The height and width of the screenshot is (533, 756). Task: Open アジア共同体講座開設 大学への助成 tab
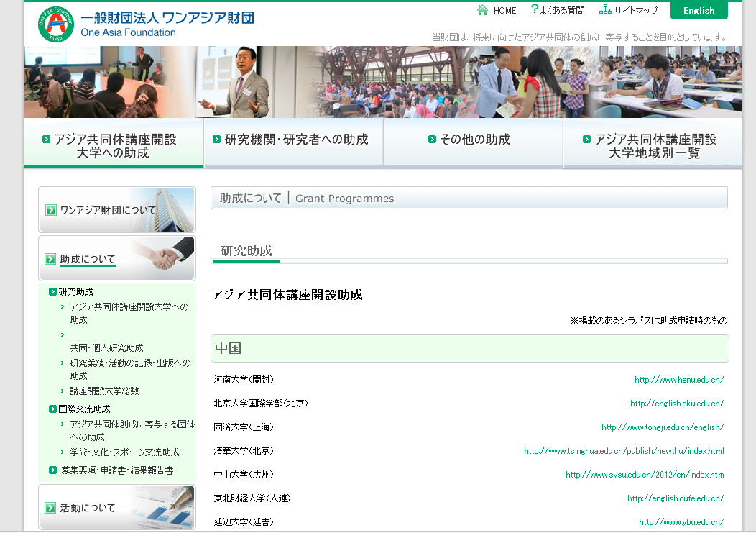tap(114, 146)
